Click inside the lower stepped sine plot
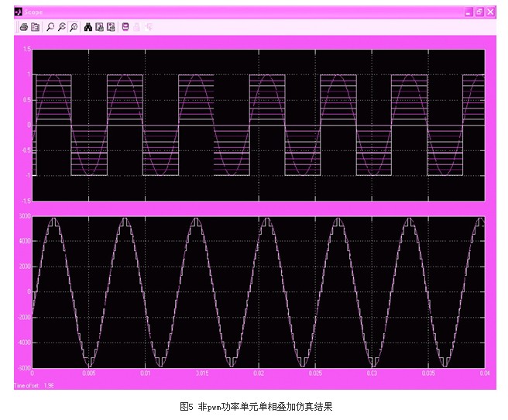This screenshot has width=508, height=420. point(258,292)
